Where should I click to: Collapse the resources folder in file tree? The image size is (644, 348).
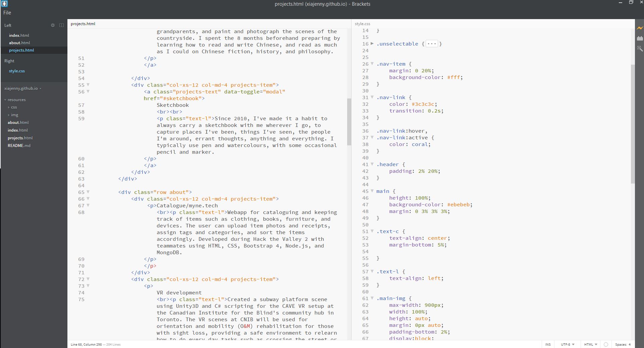click(5, 100)
